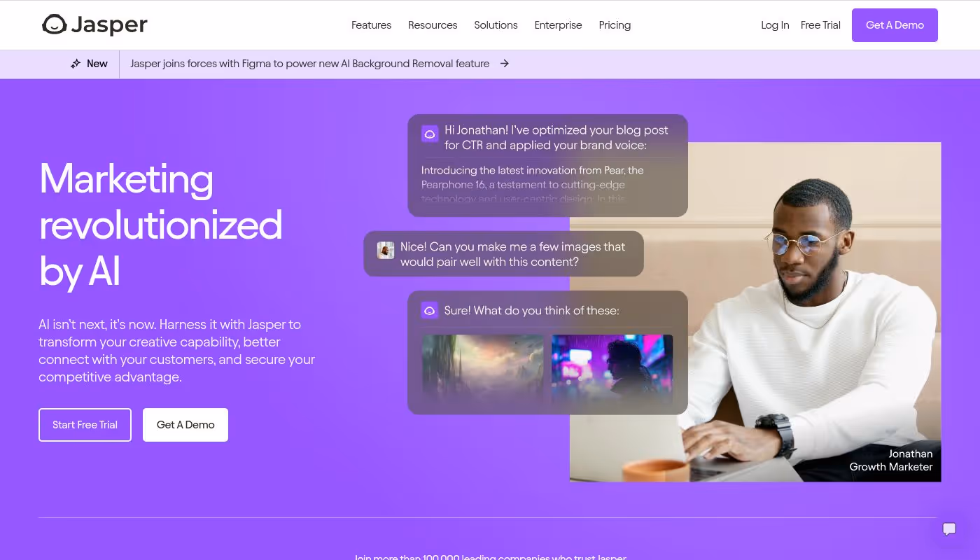Open the Features menu

click(x=371, y=25)
